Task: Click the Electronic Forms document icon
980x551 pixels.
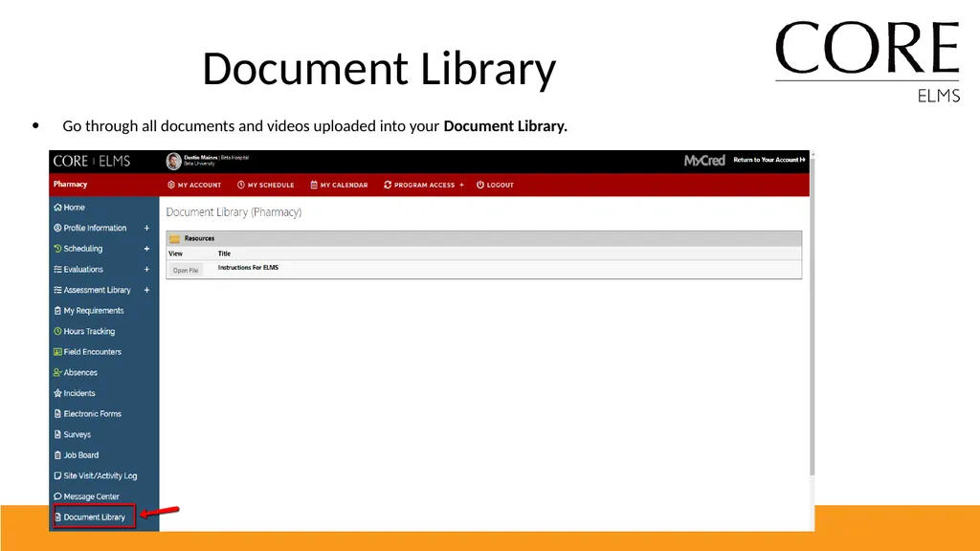Action: [x=57, y=413]
